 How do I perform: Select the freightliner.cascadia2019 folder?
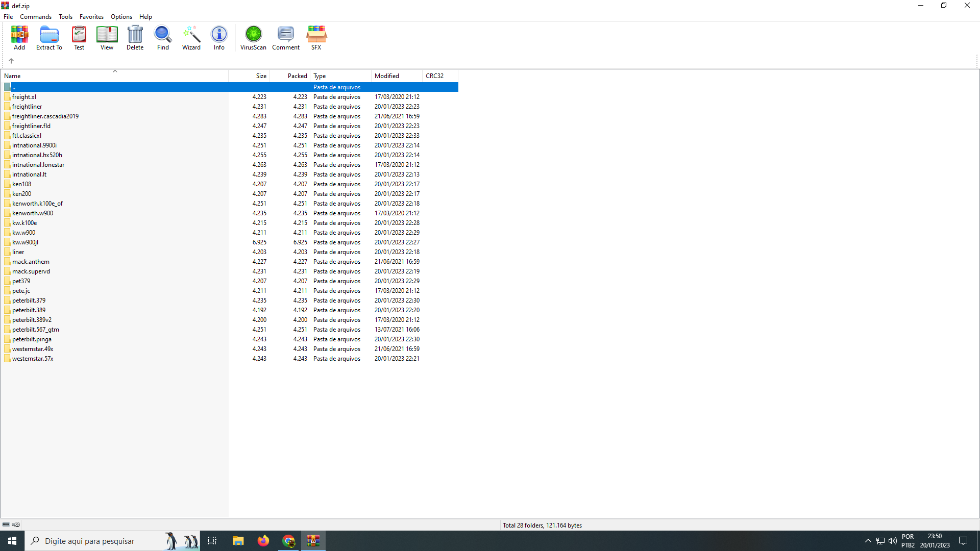click(45, 116)
